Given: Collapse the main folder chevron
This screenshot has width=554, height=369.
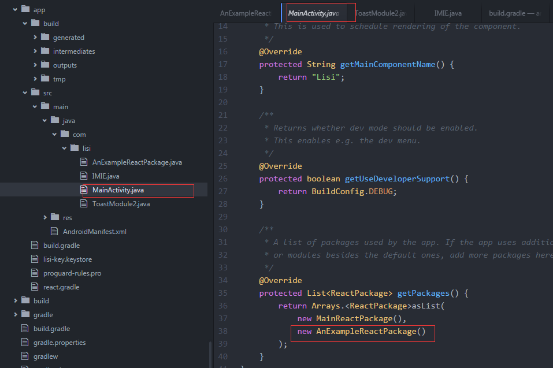Looking at the screenshot, I should tap(35, 106).
